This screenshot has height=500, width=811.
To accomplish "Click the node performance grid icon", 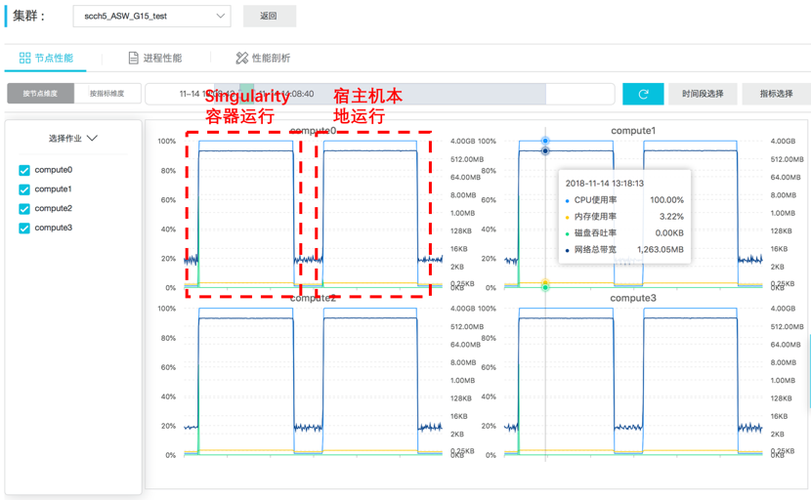I will coord(25,58).
